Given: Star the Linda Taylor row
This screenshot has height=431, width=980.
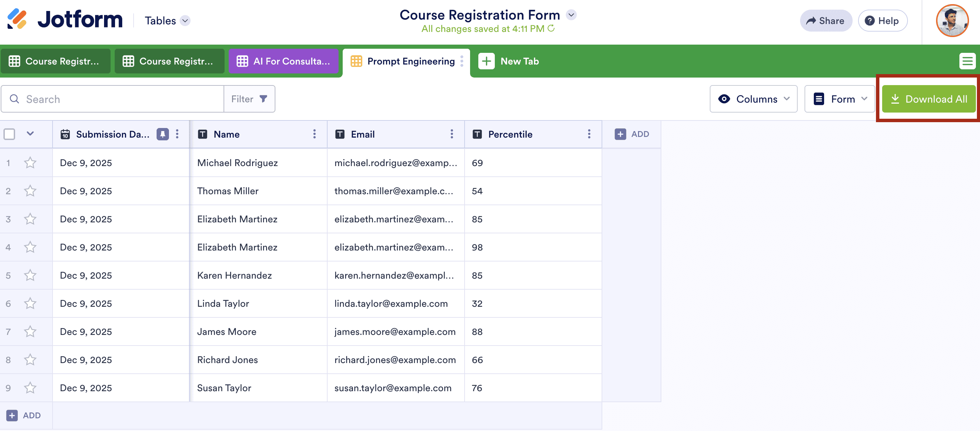Looking at the screenshot, I should point(30,303).
